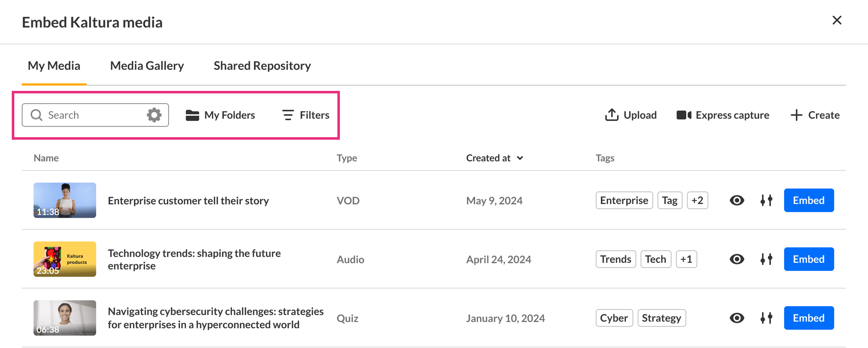Image resolution: width=868 pixels, height=348 pixels.
Task: Open embed settings for Technology trends audio
Action: click(766, 259)
